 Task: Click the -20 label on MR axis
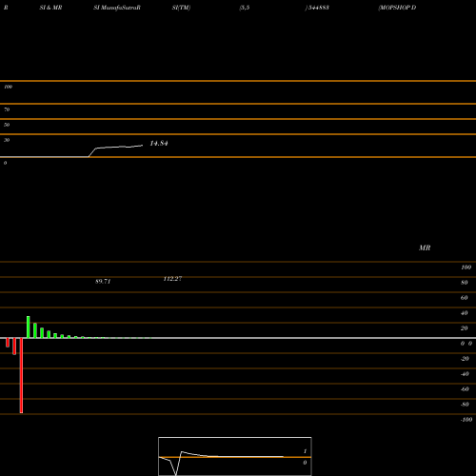[465, 359]
